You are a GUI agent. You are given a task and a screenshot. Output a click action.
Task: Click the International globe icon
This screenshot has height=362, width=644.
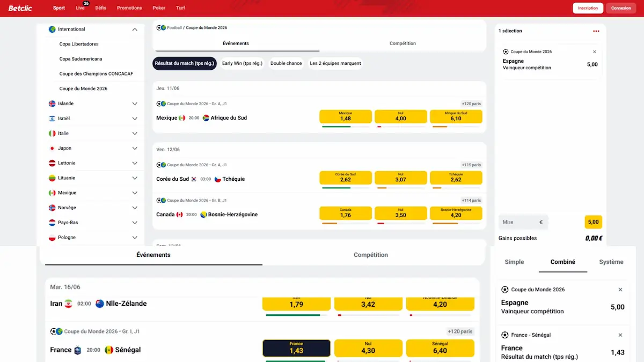[x=52, y=29]
